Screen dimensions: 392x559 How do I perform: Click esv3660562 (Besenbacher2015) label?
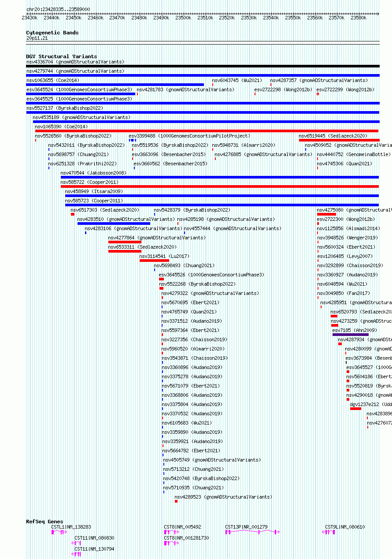(170, 164)
